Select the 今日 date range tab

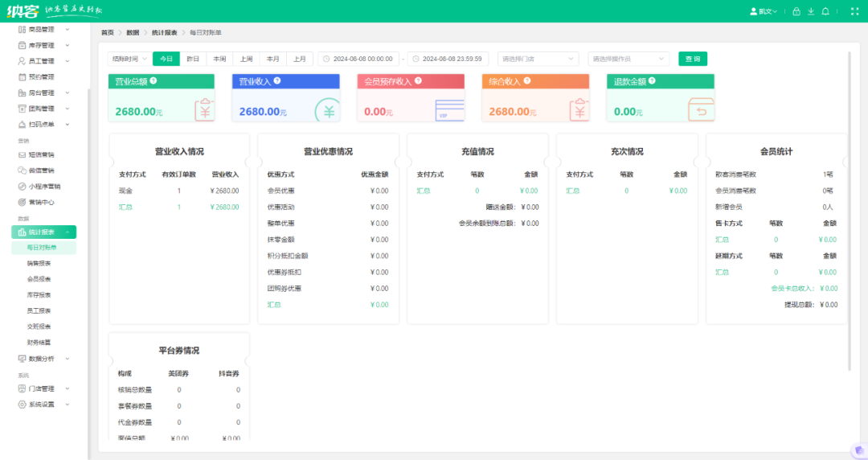[x=166, y=59]
